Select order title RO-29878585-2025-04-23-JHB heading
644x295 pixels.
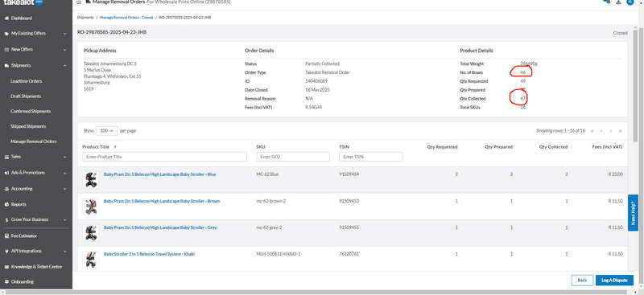point(112,32)
